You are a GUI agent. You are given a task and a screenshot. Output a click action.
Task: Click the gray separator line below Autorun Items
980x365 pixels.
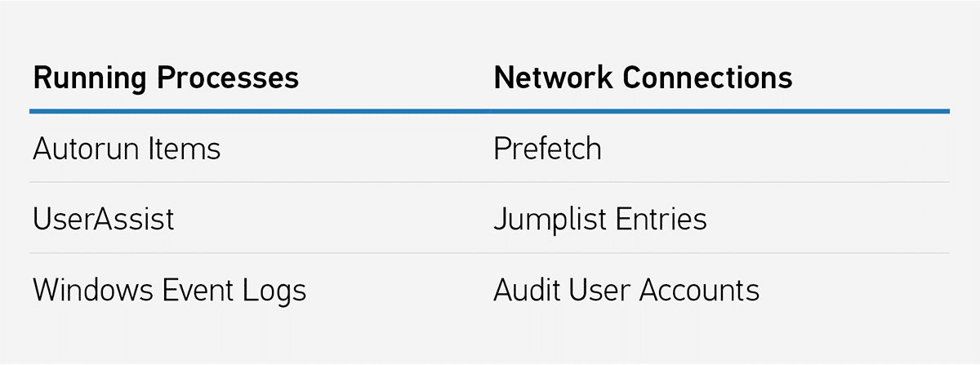[x=490, y=182]
